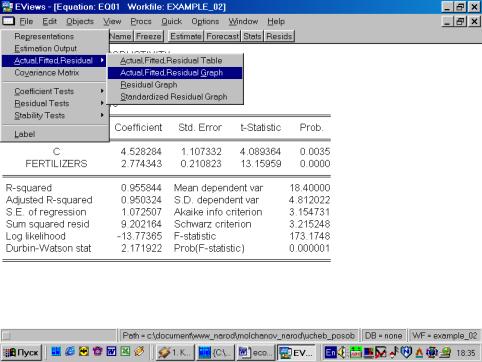Launch Excel from the quick launch bar
The height and width of the screenshot is (362, 482).
125,351
